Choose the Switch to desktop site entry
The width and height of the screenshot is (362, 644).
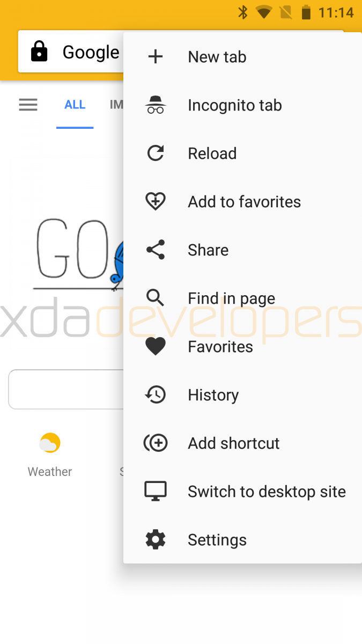coord(242,492)
